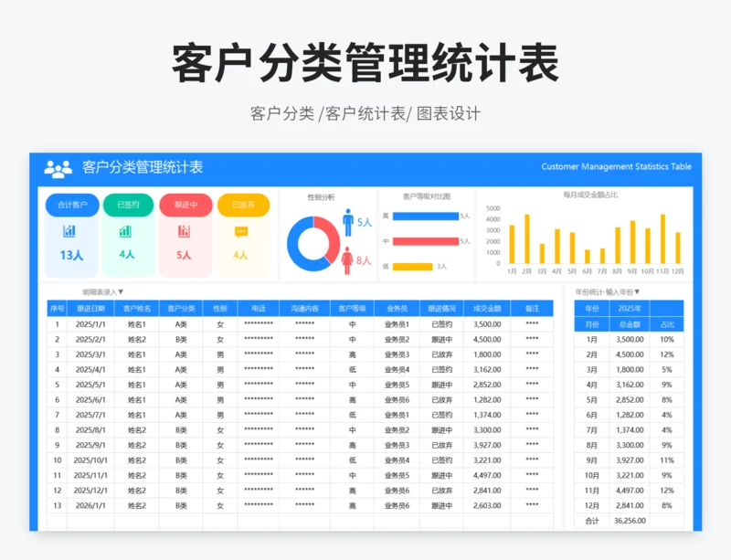Click the red female figure icon
Viewport: 731px width, 560px height.
347,260
